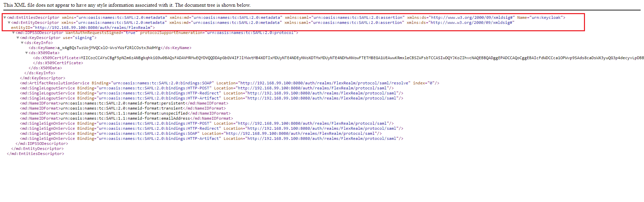Click the XML no style information notice

(127, 5)
